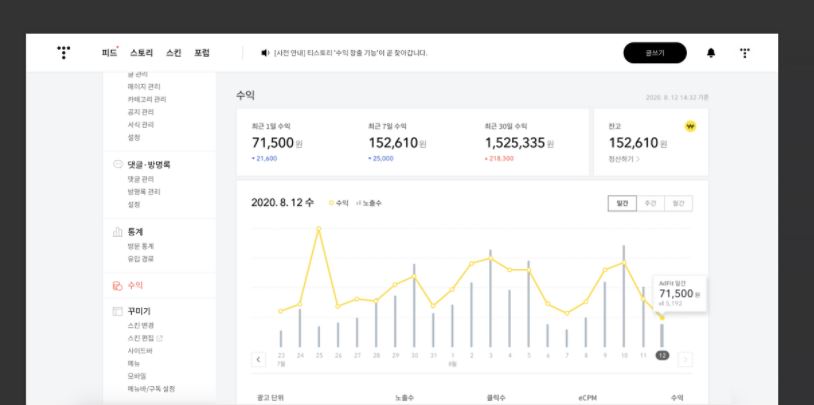The image size is (814, 405).
Task: Switch chart to the 월간 tab
Action: (x=679, y=204)
